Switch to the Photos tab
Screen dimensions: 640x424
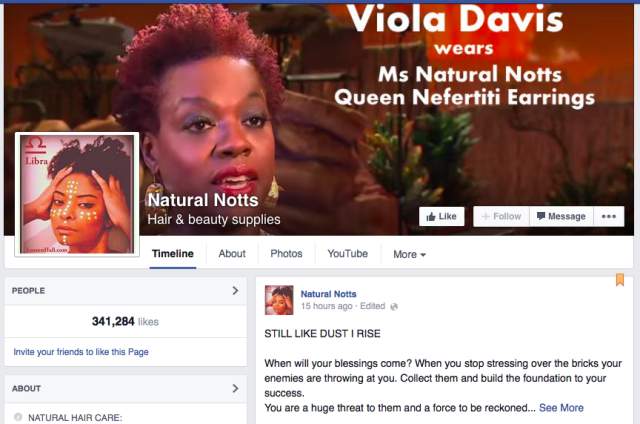[x=286, y=254]
